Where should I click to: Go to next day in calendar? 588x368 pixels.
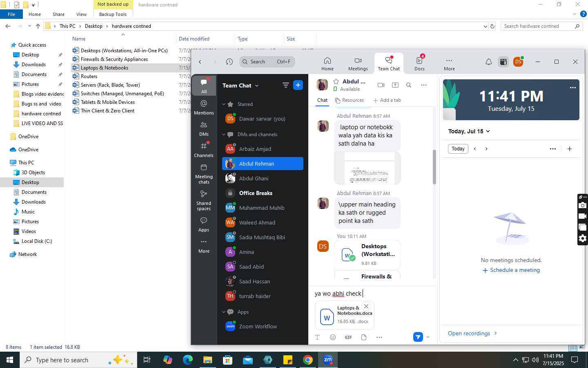click(486, 149)
